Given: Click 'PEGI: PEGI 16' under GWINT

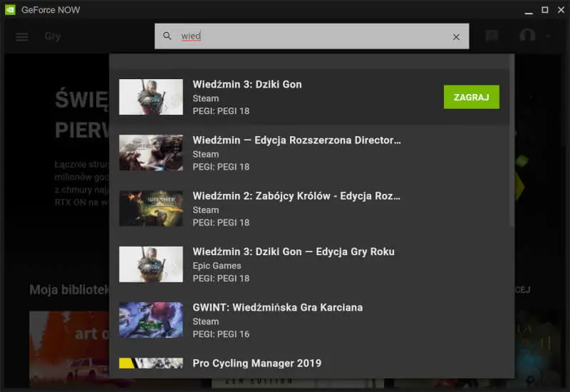Looking at the screenshot, I should coord(221,334).
